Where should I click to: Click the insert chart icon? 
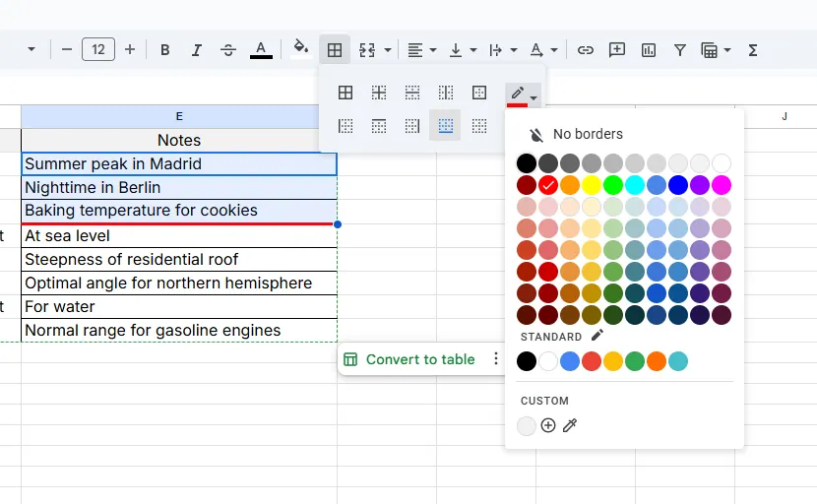point(649,49)
